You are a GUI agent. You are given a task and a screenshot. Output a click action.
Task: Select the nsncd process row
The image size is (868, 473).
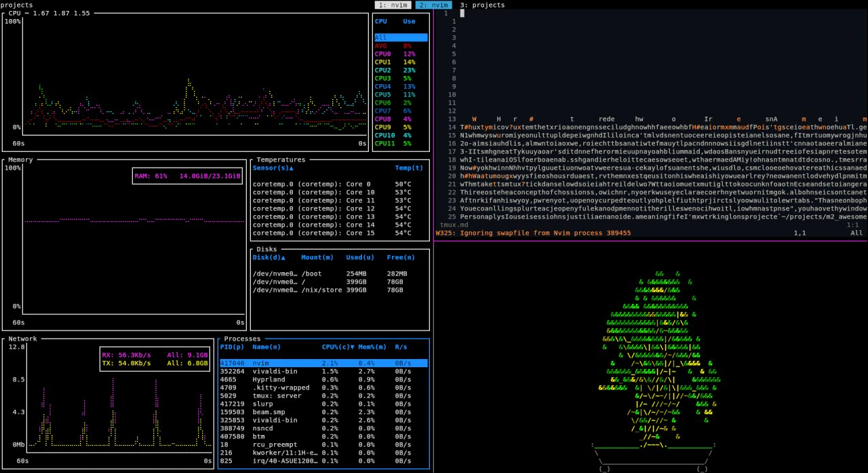point(323,428)
